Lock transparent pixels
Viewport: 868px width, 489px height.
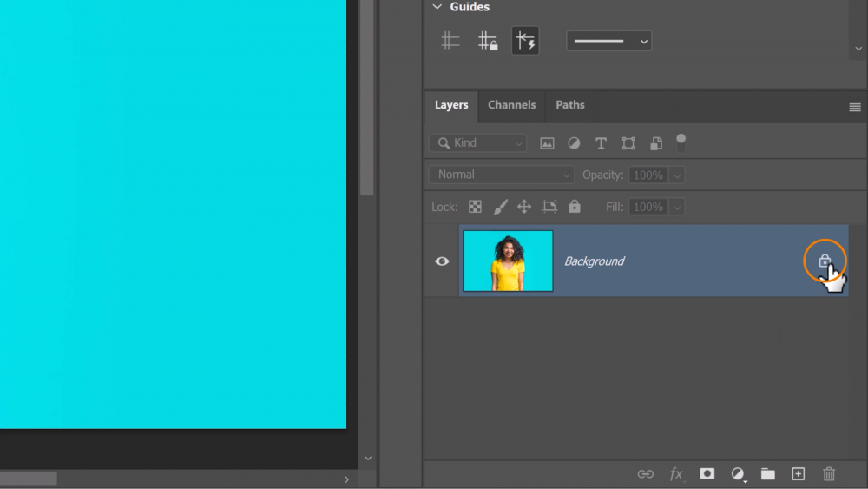pyautogui.click(x=475, y=207)
